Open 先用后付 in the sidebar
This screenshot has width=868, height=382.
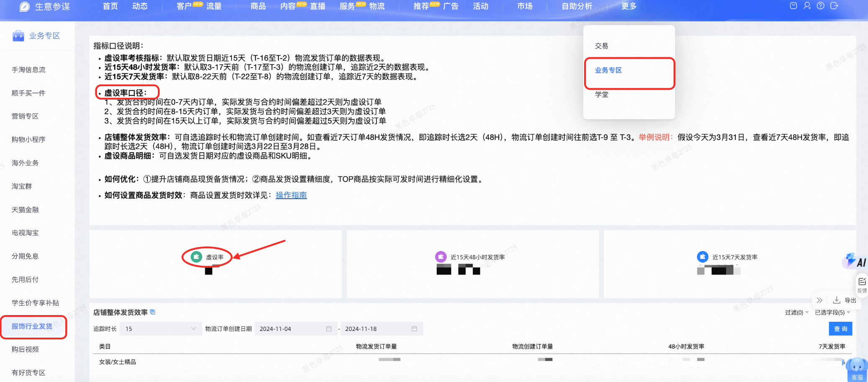coord(25,279)
